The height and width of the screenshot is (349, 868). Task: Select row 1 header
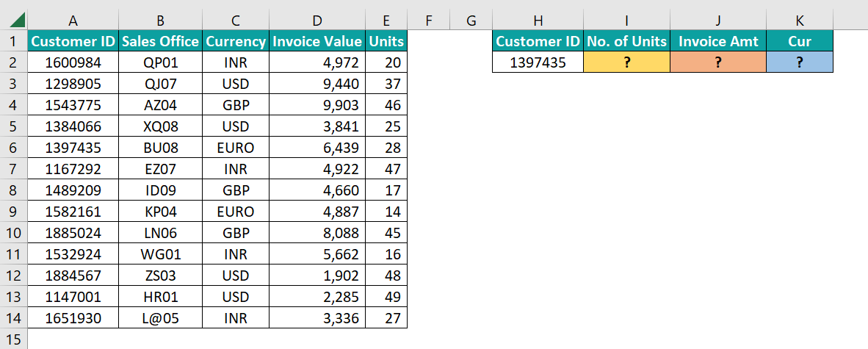14,41
